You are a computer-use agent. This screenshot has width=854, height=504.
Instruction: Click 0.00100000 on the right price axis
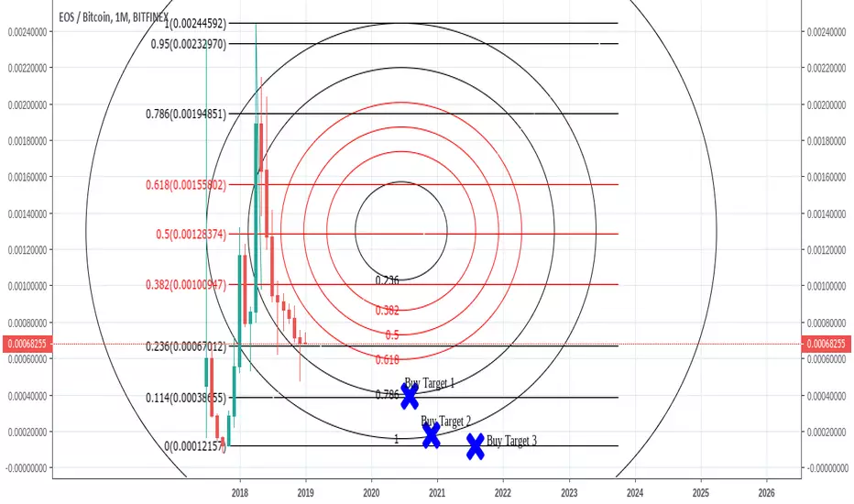coord(827,286)
